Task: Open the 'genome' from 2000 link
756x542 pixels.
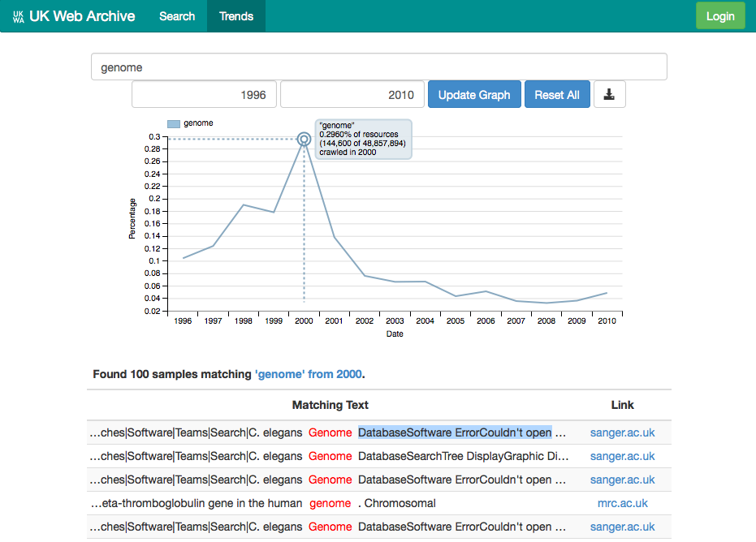Action: pyautogui.click(x=309, y=374)
